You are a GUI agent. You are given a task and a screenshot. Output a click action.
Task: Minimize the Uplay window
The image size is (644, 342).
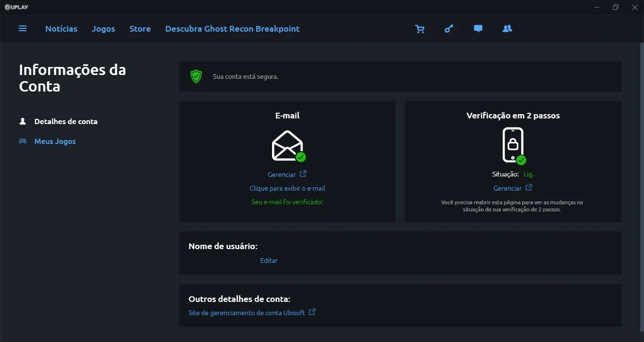597,7
